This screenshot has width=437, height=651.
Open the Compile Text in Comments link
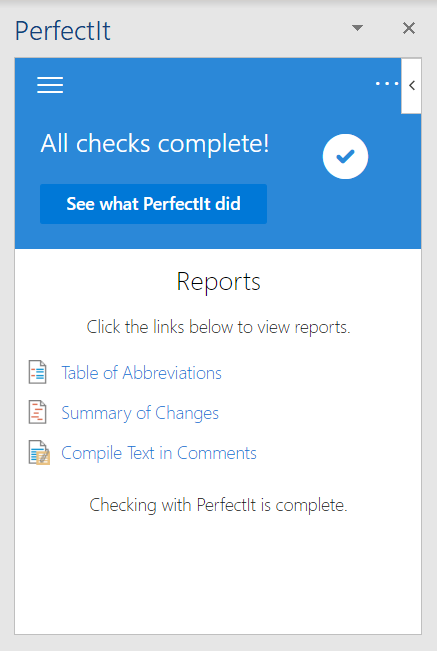(159, 453)
